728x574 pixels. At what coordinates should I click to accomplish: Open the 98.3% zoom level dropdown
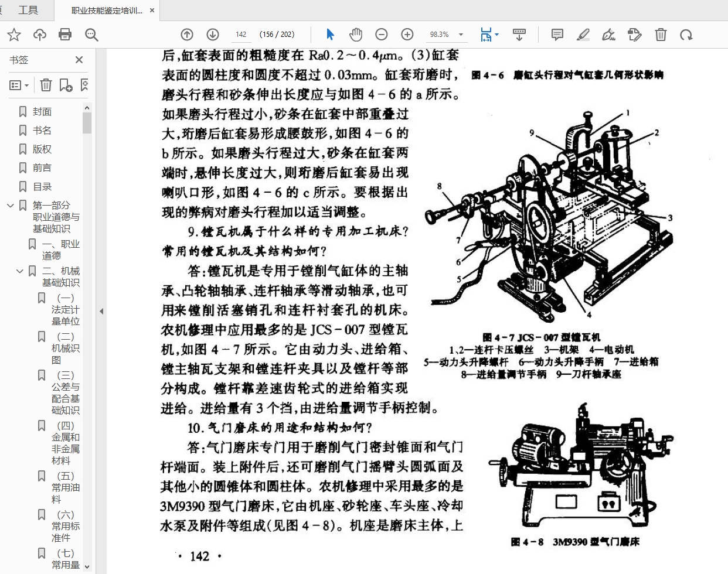coord(461,35)
